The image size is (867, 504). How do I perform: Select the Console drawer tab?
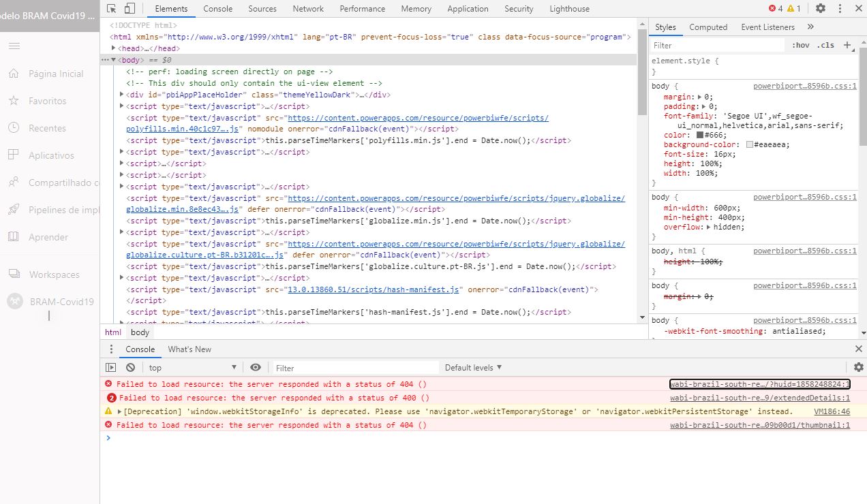tap(140, 349)
